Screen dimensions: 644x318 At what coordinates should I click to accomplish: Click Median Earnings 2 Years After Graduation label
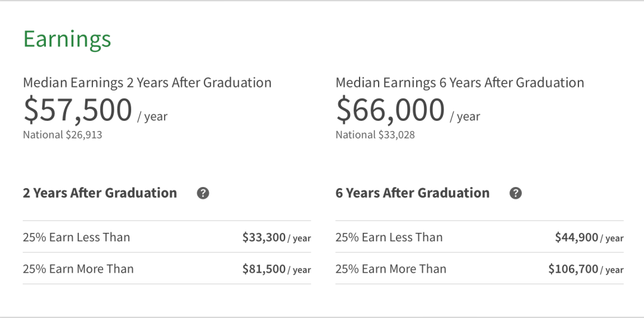tap(147, 83)
